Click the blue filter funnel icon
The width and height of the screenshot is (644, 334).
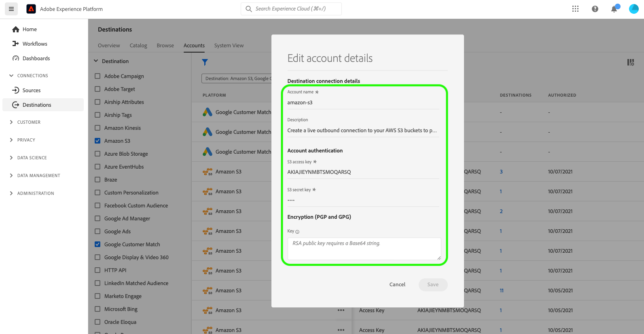[x=205, y=62]
